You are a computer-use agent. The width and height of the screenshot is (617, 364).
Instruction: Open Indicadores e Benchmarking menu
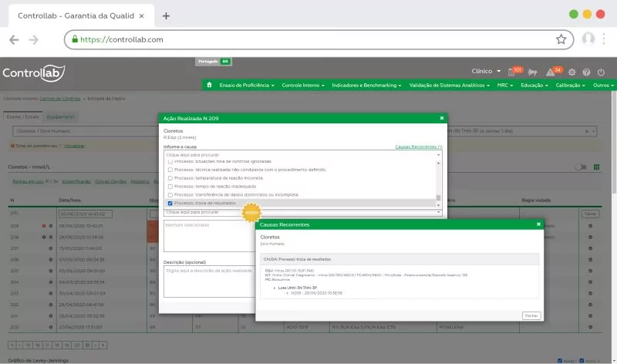coord(366,85)
